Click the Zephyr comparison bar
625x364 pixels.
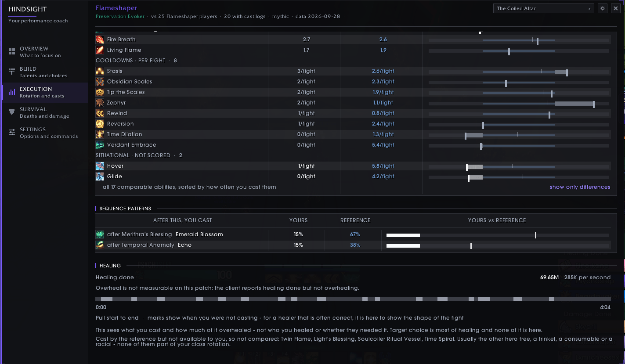(519, 104)
